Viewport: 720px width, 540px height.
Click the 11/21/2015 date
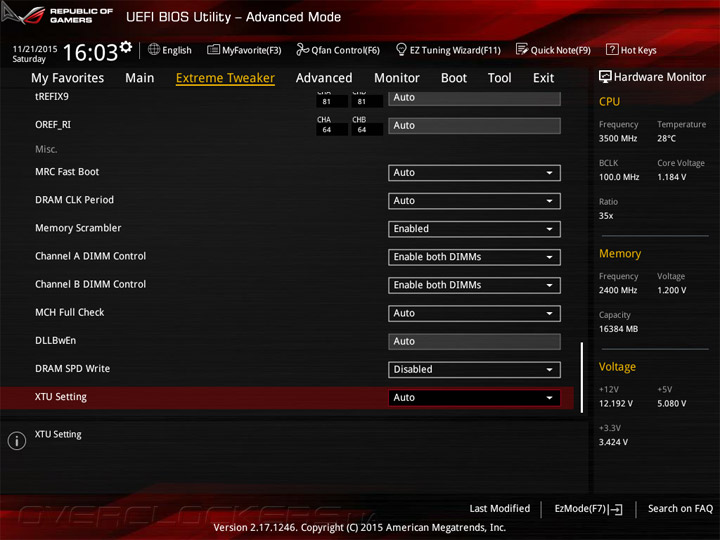pyautogui.click(x=35, y=49)
